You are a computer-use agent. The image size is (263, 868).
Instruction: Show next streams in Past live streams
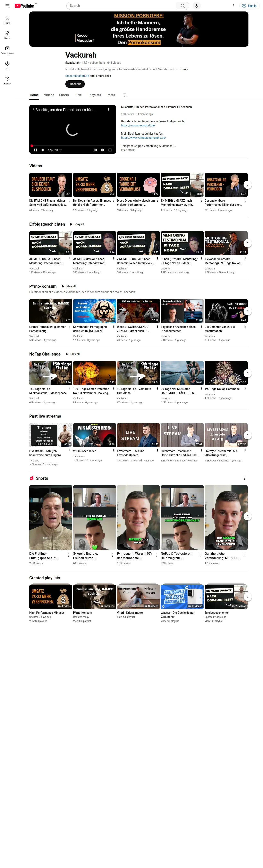[247, 435]
